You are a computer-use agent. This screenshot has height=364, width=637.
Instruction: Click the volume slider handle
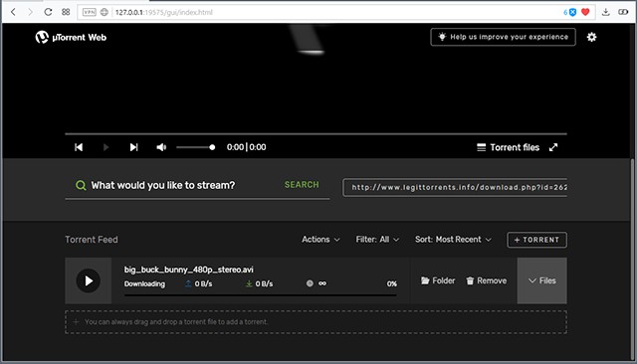pos(212,147)
